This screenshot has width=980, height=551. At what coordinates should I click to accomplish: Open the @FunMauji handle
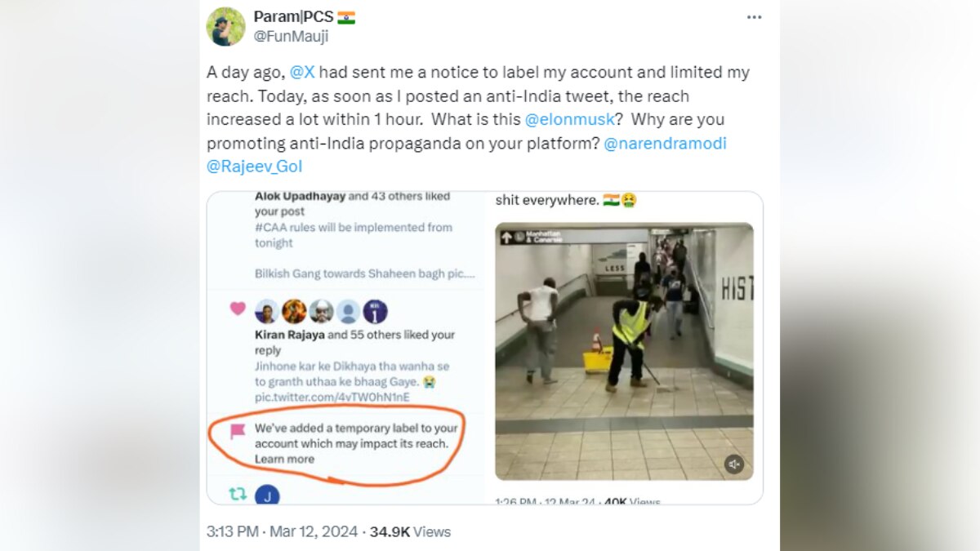(292, 36)
